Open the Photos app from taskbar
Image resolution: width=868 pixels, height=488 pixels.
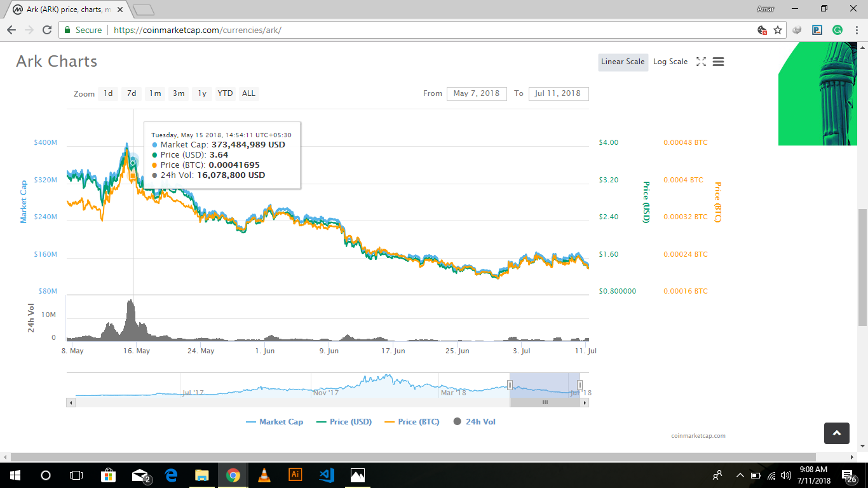coord(358,475)
